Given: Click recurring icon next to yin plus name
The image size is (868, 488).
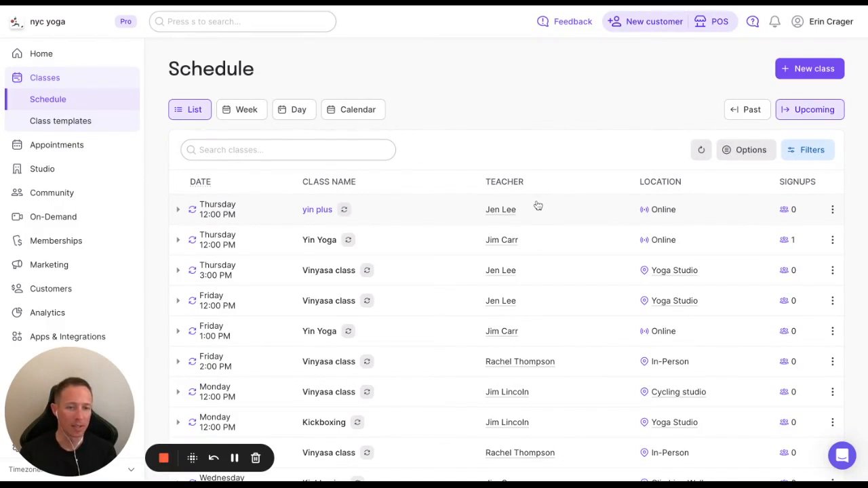Looking at the screenshot, I should [x=344, y=209].
